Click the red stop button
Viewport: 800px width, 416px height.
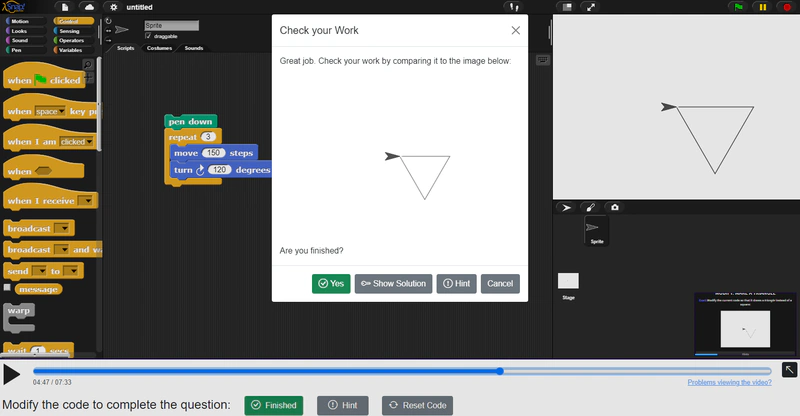point(788,7)
